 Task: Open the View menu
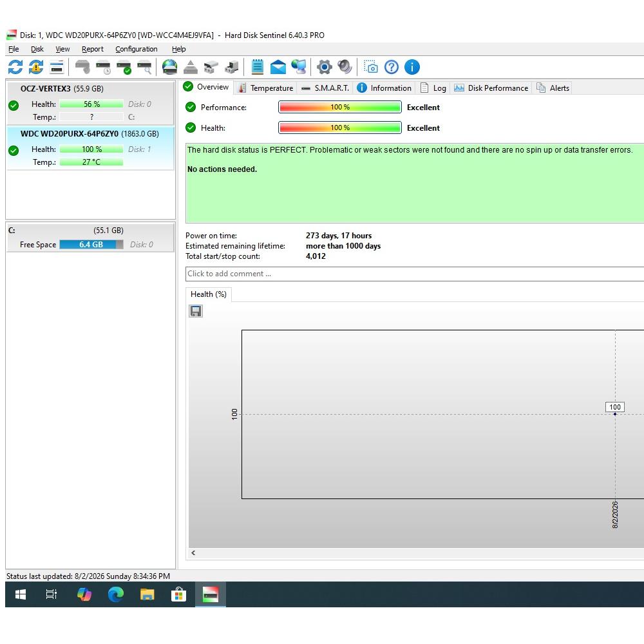point(62,49)
